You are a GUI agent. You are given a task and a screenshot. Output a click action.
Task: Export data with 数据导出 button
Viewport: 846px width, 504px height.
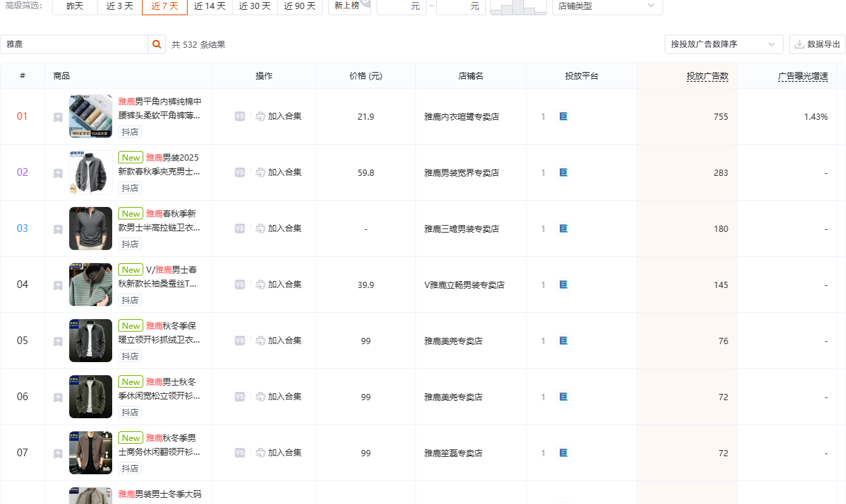point(817,44)
